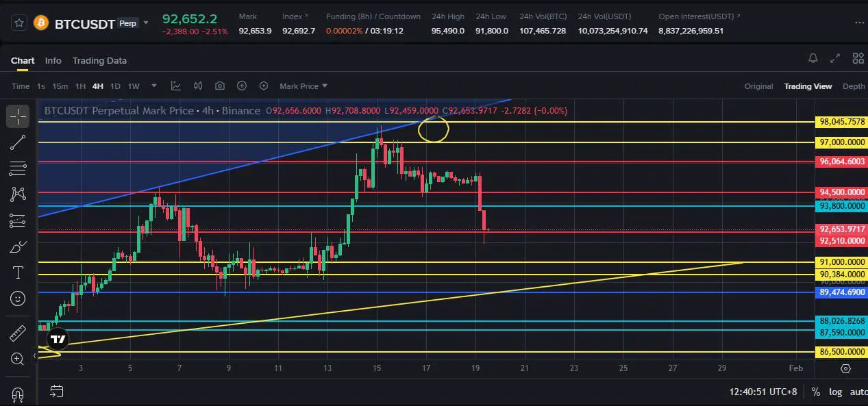Click the 96,064.6003 price label
Image resolution: width=868 pixels, height=406 pixels.
(842, 162)
